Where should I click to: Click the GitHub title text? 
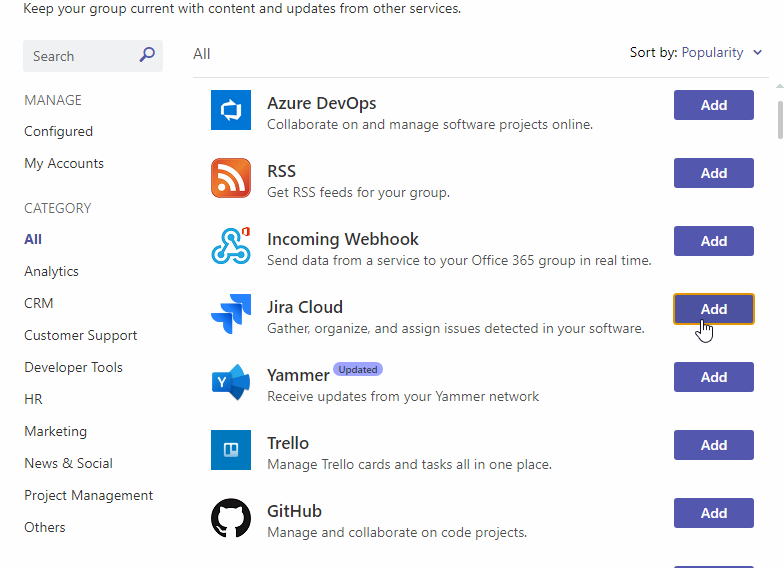click(294, 511)
